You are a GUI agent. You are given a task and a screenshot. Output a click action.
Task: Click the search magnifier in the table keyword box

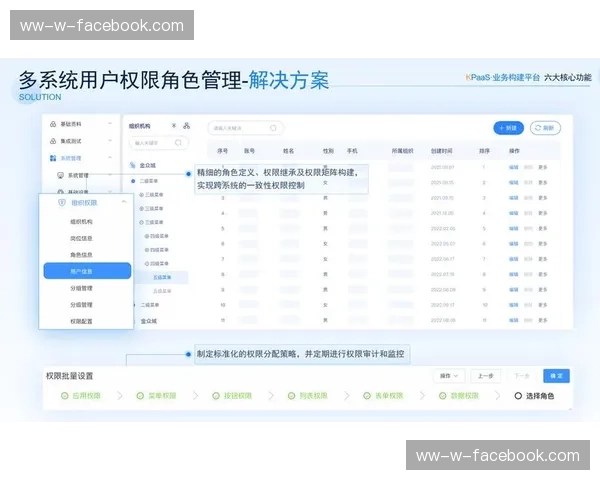tap(273, 128)
